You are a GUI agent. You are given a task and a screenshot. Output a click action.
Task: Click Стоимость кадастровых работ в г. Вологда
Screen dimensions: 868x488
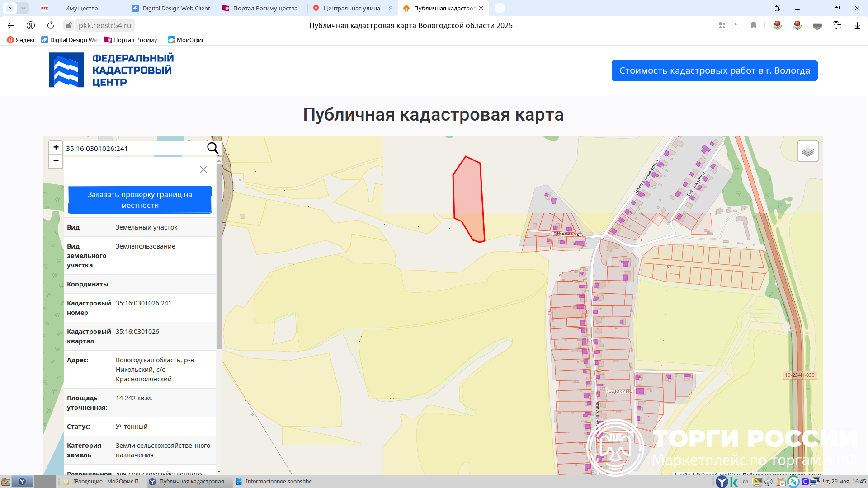[714, 70]
